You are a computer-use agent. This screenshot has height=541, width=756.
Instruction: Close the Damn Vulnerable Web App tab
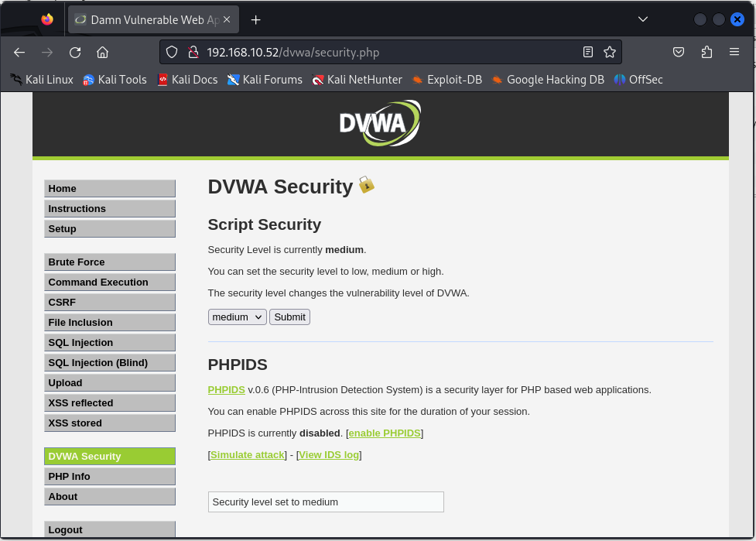point(227,20)
